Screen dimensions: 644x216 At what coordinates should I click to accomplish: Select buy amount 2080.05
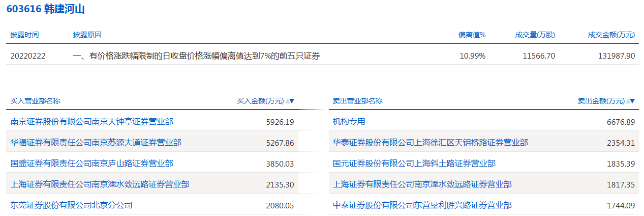click(280, 206)
